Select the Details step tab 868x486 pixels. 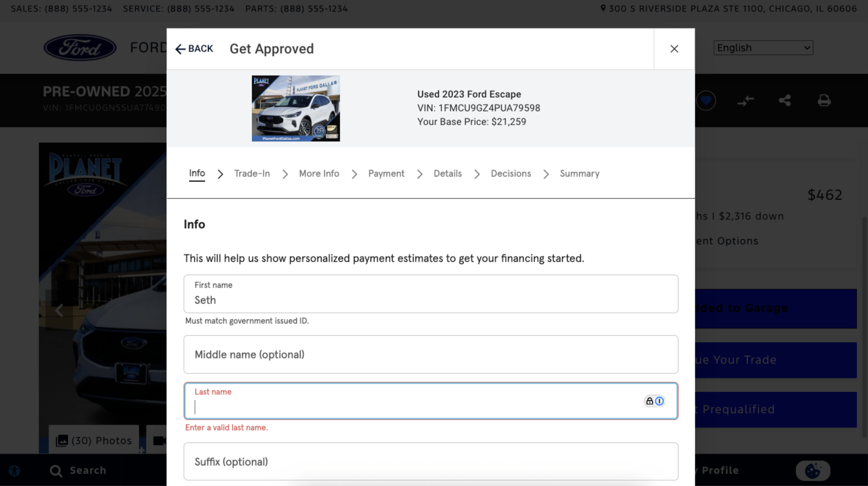448,174
